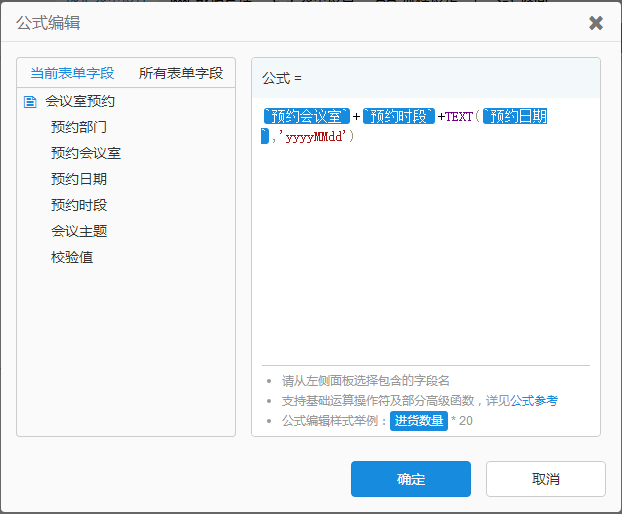This screenshot has height=514, width=622.
Task: Open the 公式参考 help link
Action: click(x=535, y=400)
